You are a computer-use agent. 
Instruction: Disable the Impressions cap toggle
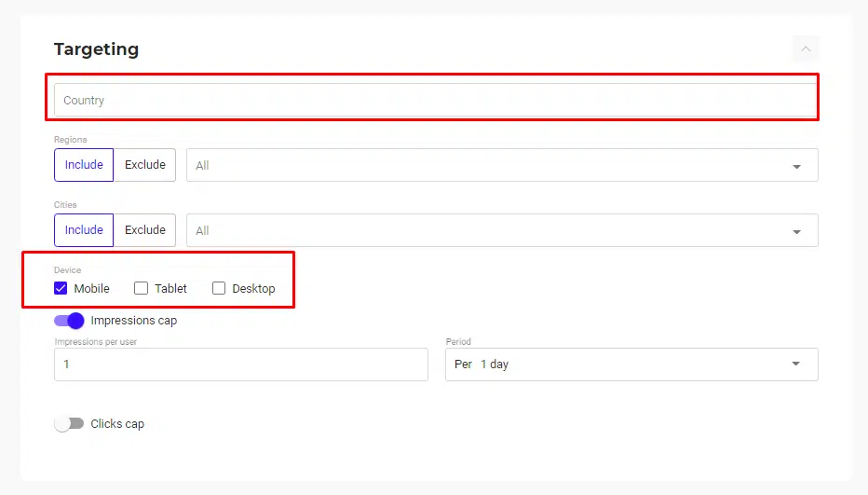point(69,321)
